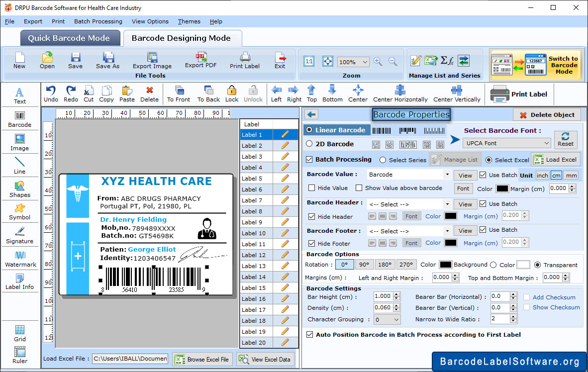Select the Text tool in sidebar
588x372 pixels.
pos(19,95)
